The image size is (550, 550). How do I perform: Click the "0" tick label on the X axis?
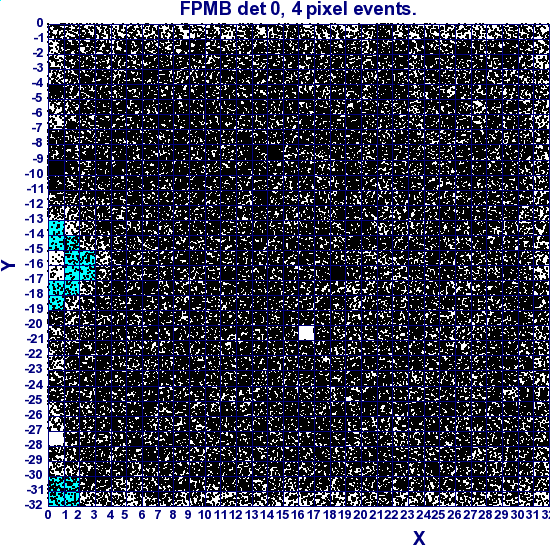(48, 515)
